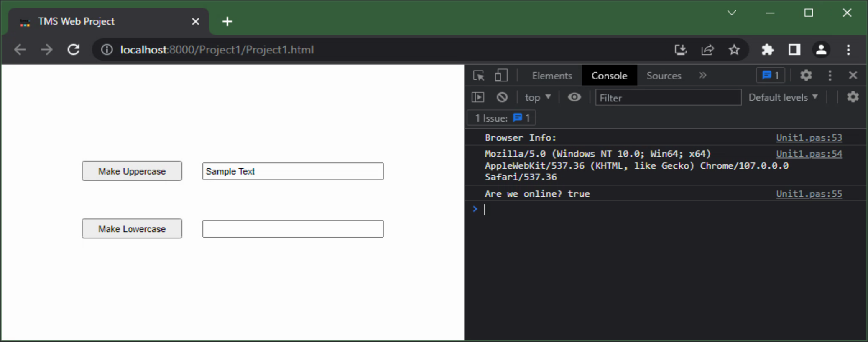View site information icon in address bar
The height and width of the screenshot is (342, 868).
coord(107,50)
